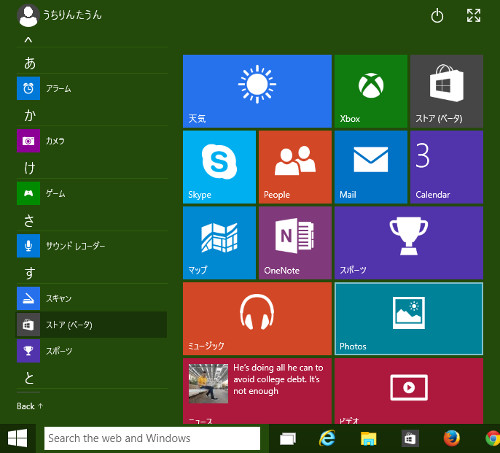Open the news tile about college debt
The height and width of the screenshot is (453, 500).
(x=257, y=391)
